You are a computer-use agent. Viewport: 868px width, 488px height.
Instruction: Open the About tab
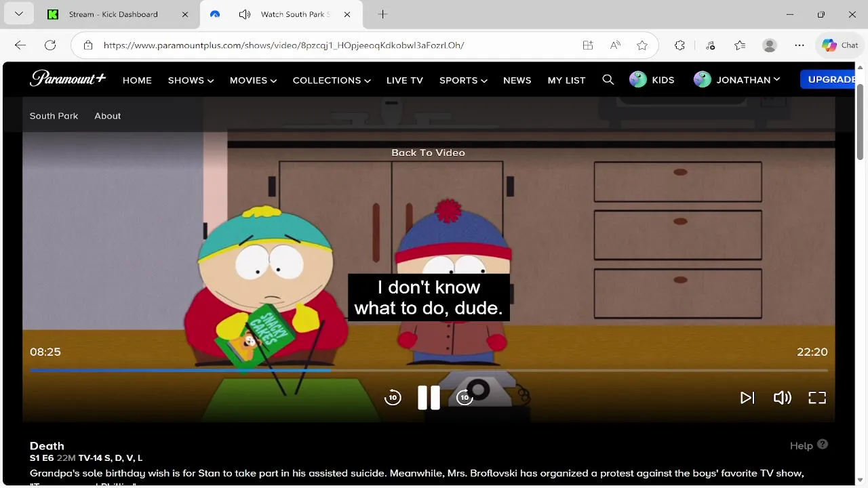108,116
